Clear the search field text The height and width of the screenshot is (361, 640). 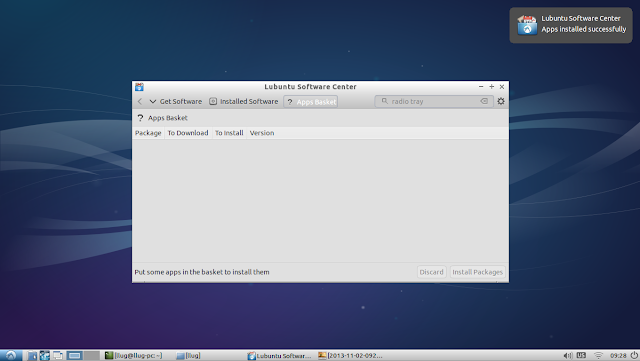pos(484,101)
